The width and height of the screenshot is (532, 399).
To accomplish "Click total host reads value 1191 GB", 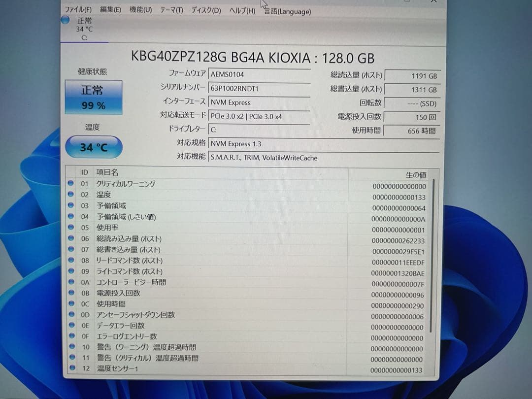I will pos(413,76).
